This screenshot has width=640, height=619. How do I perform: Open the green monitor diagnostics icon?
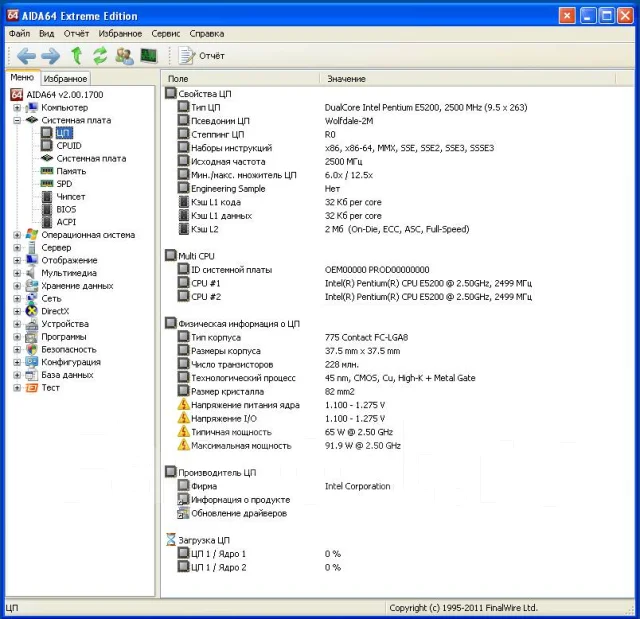pyautogui.click(x=149, y=55)
